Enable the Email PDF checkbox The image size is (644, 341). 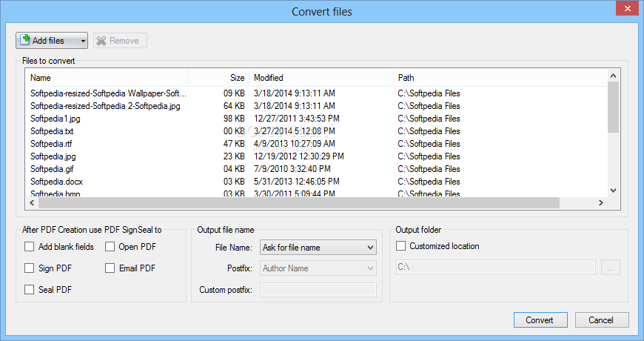(x=110, y=268)
